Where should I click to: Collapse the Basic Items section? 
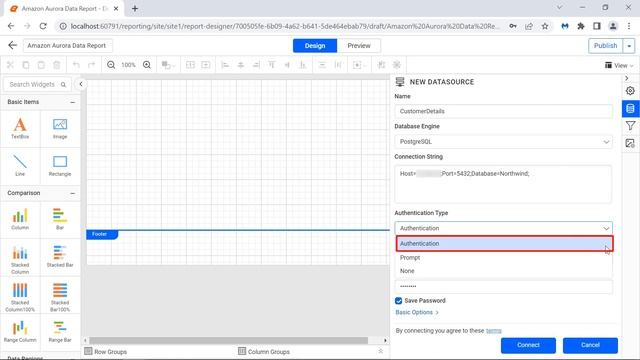(x=73, y=102)
